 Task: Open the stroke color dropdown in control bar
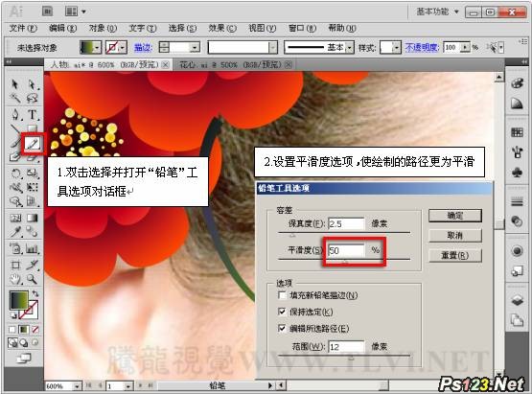click(x=123, y=48)
